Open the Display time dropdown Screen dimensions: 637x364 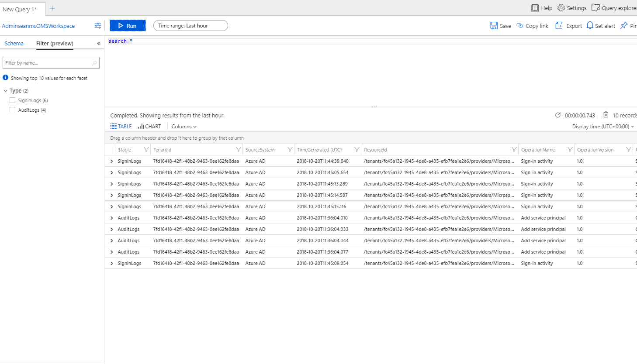tap(603, 126)
